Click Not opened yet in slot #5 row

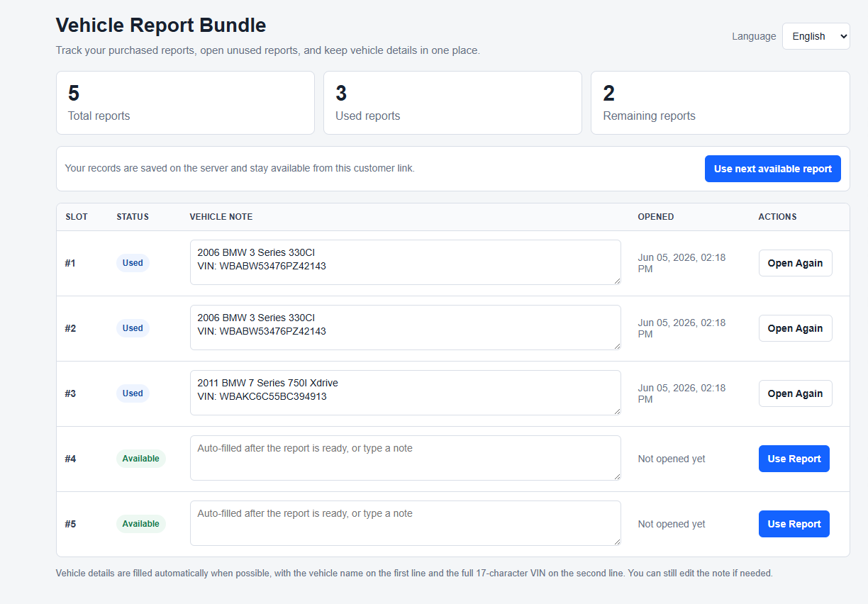(672, 524)
